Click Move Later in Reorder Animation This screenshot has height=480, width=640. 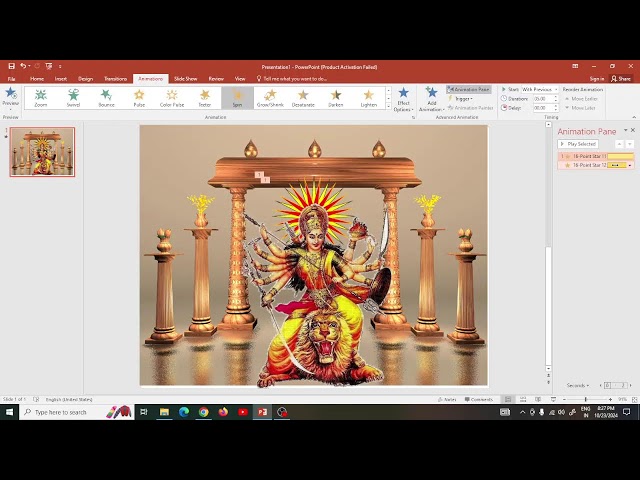click(x=580, y=108)
